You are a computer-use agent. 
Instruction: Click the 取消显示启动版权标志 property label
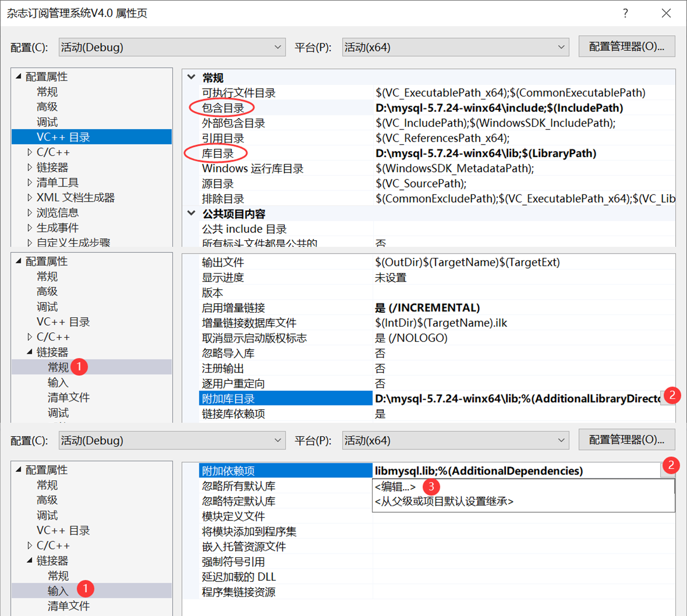(x=254, y=338)
